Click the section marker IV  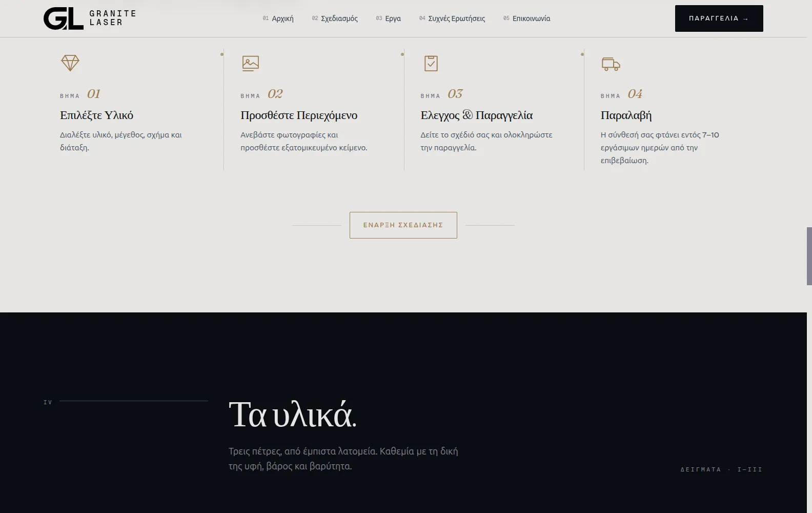[x=48, y=402]
